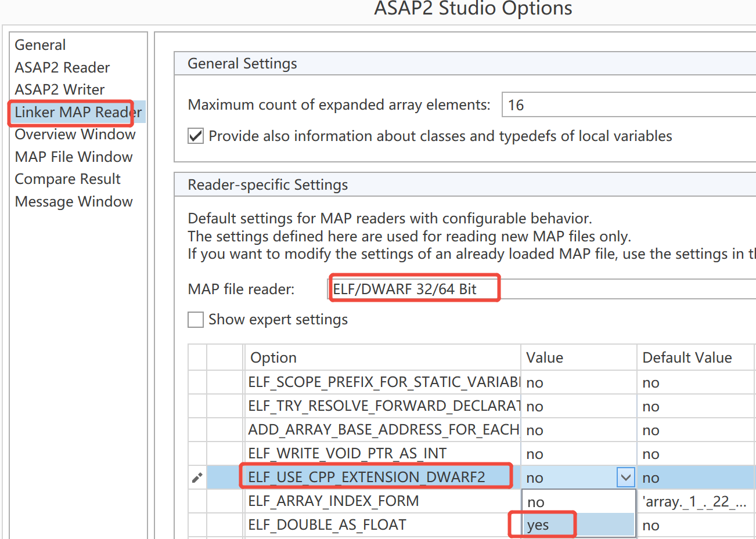The width and height of the screenshot is (756, 539).
Task: Enable the 'Show expert settings' checkbox
Action: click(196, 320)
